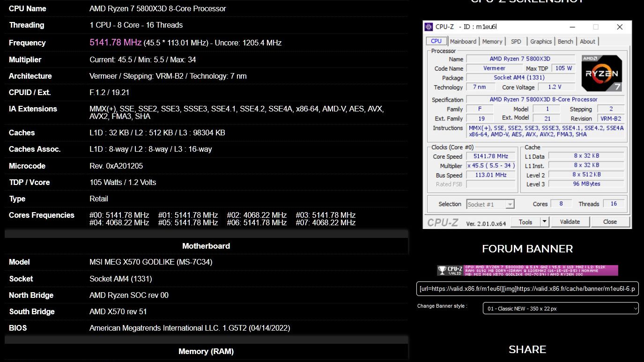Click the Specification field in CPU-Z
The height and width of the screenshot is (362, 644).
coord(545,100)
